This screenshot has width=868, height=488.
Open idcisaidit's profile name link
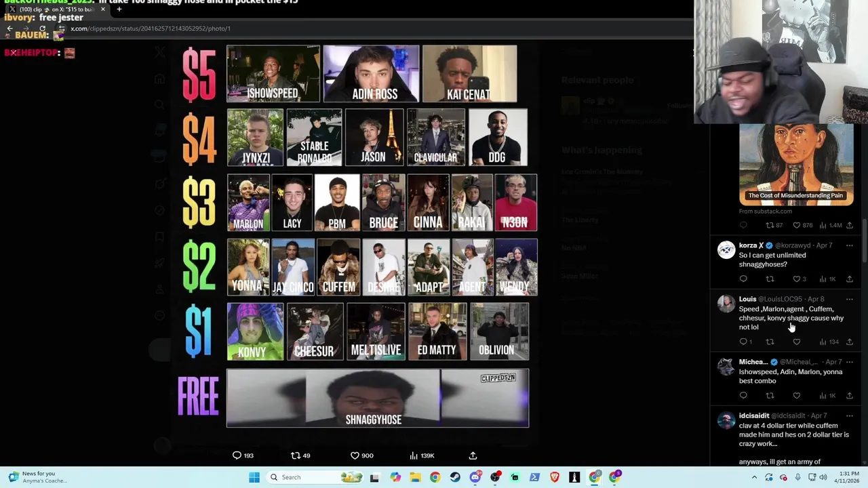(x=754, y=415)
